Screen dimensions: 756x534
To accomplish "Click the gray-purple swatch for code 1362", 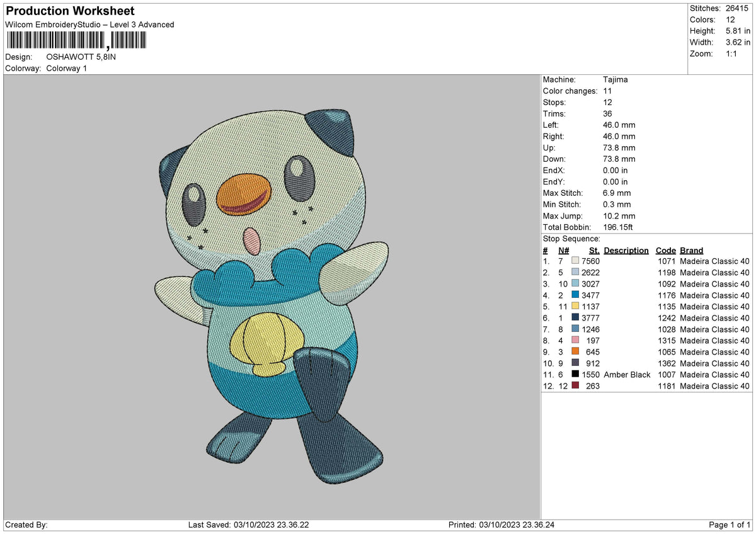I will 575,363.
